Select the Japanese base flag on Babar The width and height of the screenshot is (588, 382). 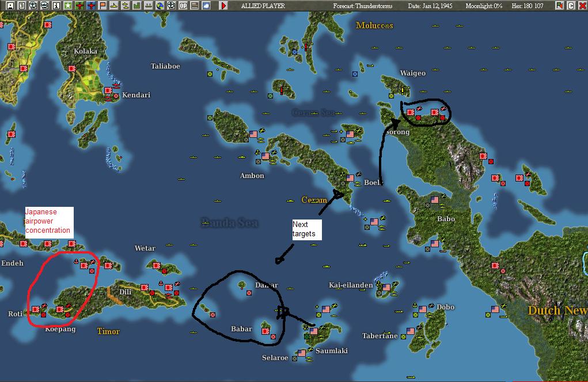coord(265,331)
